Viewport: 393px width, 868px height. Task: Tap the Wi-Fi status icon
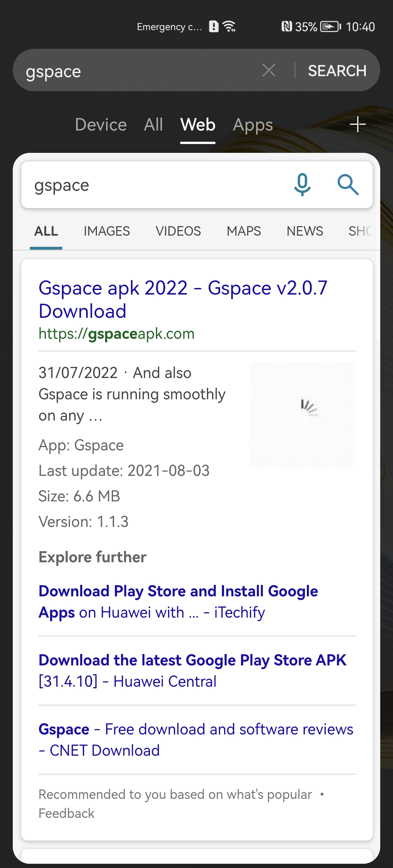coord(230,26)
